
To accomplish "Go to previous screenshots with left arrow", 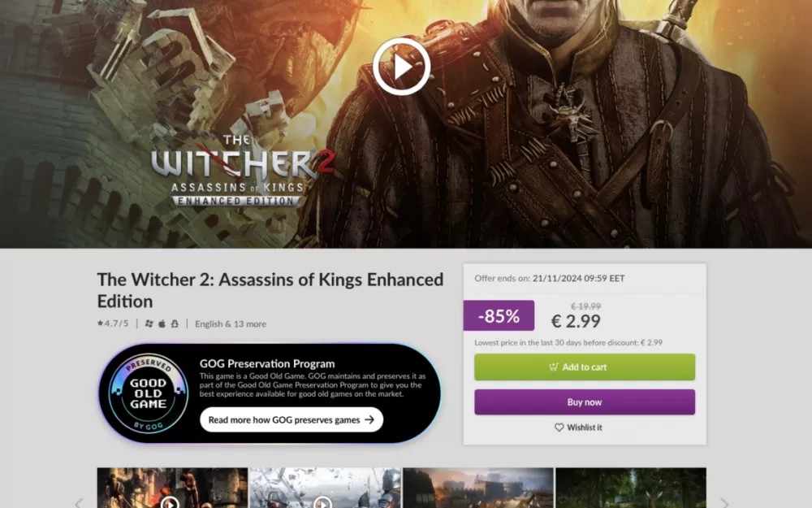I will tap(79, 503).
